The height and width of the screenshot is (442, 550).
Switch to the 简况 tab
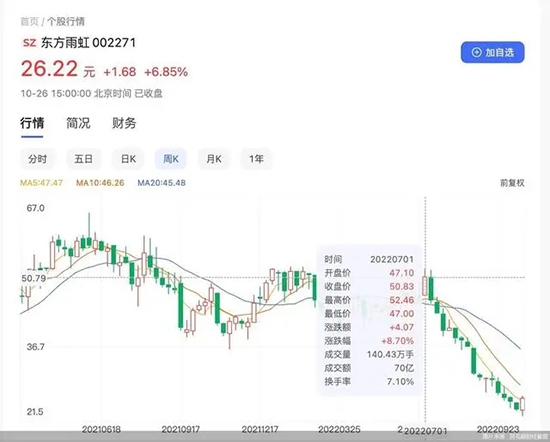click(x=78, y=123)
